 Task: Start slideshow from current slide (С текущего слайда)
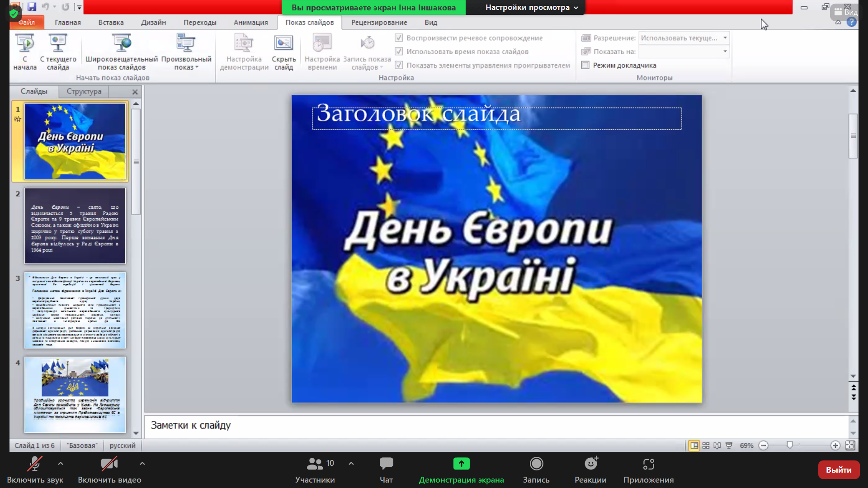tap(58, 52)
